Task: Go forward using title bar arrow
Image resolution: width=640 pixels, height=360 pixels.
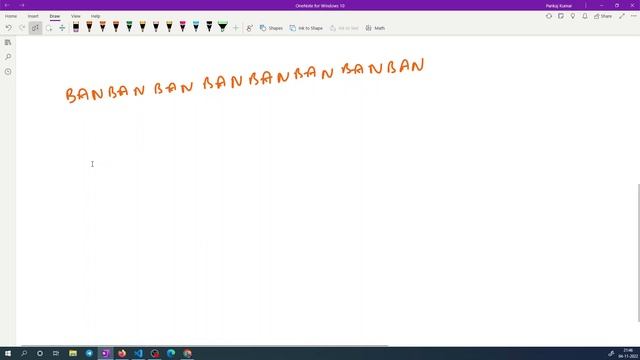Action: [22, 5]
